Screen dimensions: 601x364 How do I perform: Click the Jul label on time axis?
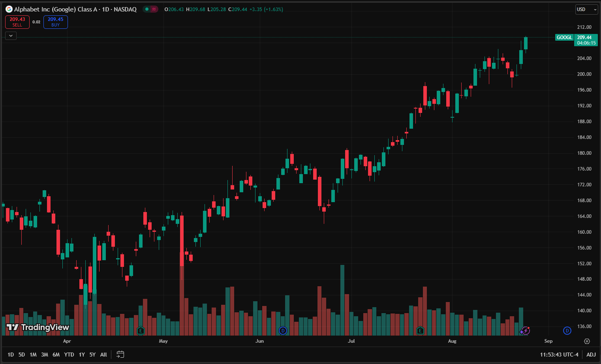click(351, 341)
